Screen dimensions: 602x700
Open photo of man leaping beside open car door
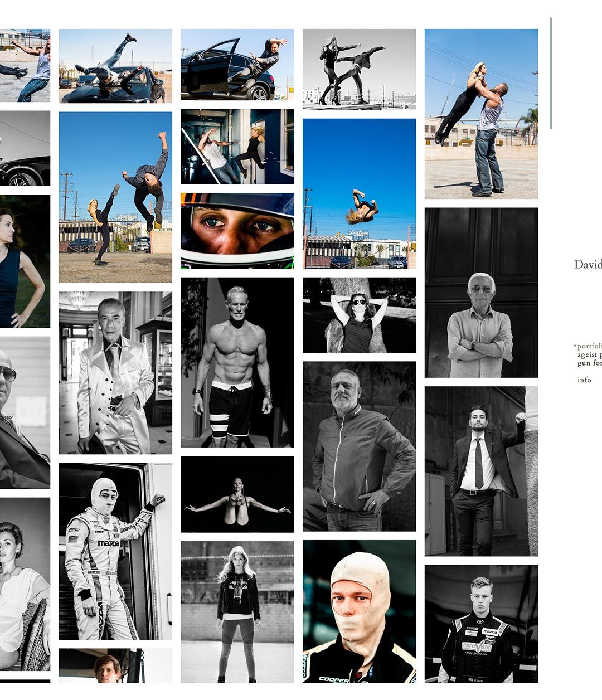point(237,65)
